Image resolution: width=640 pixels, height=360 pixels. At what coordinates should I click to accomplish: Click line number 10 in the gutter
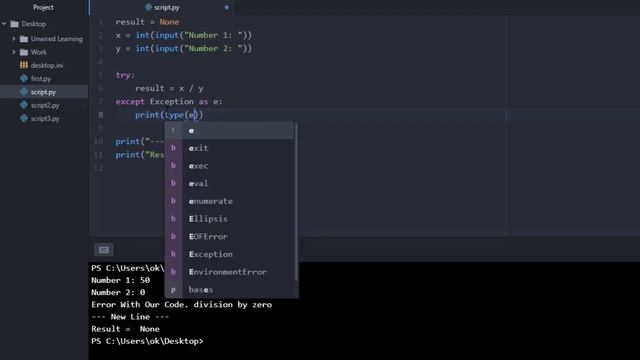98,142
